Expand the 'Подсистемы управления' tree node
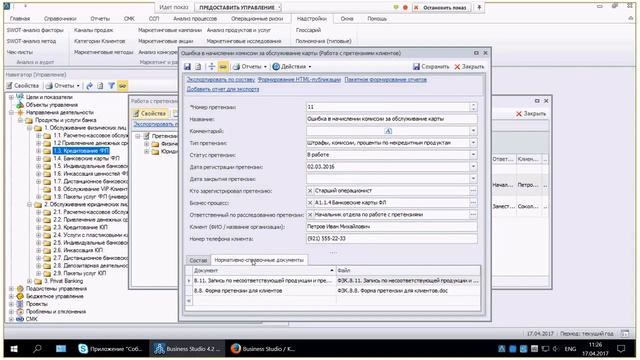Screen dimensions: 640x360 pyautogui.click(x=11, y=289)
